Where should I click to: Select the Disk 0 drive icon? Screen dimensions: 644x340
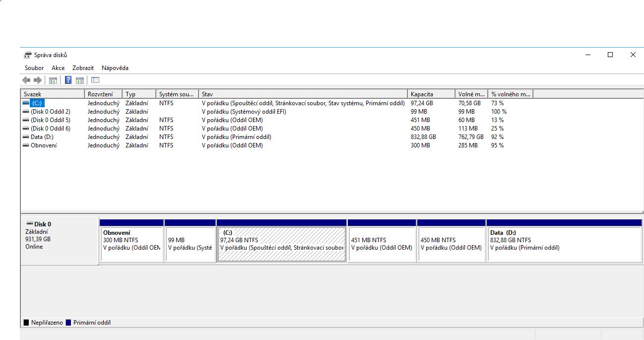coord(30,224)
